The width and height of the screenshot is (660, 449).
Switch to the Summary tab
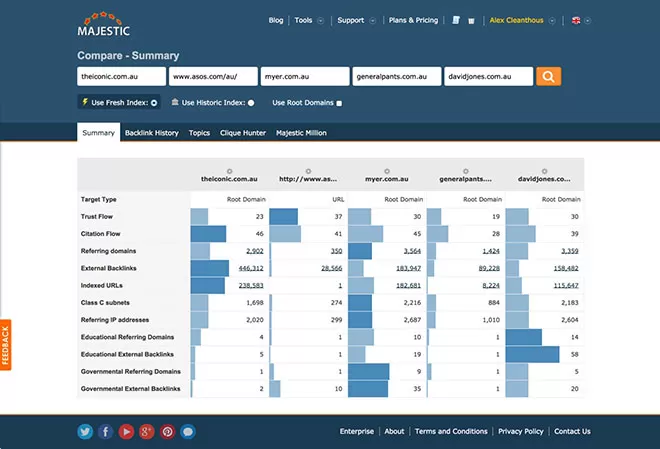pos(98,133)
